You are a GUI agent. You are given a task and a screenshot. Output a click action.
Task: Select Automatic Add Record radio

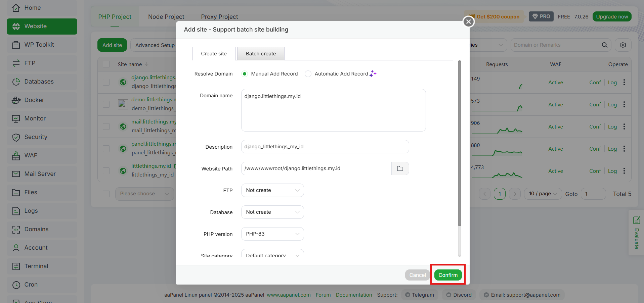tap(308, 74)
